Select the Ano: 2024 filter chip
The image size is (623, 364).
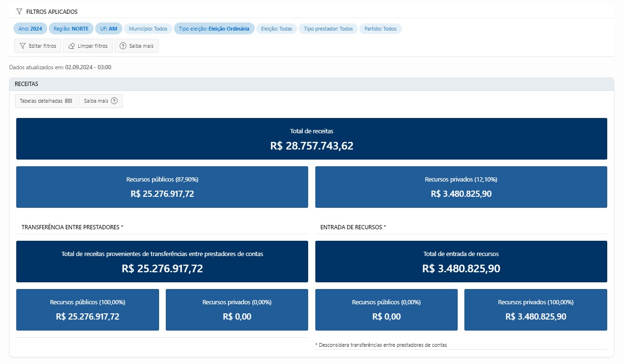30,29
